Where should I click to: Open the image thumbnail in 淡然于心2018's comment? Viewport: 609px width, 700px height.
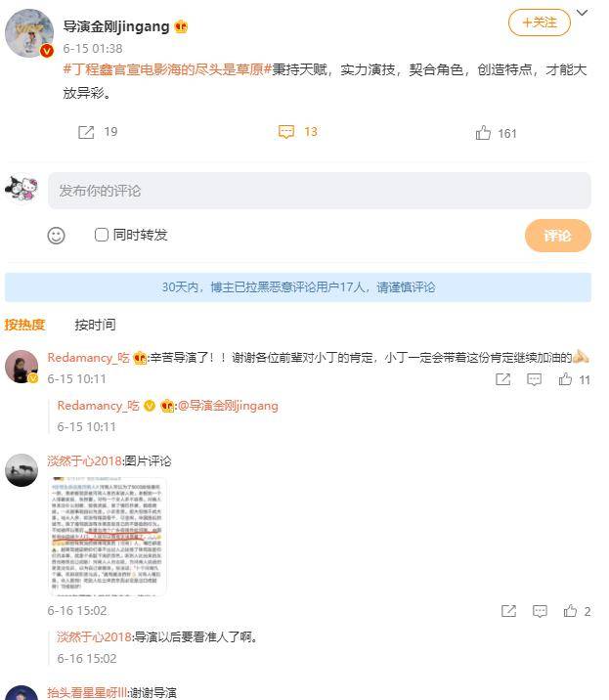pos(108,537)
